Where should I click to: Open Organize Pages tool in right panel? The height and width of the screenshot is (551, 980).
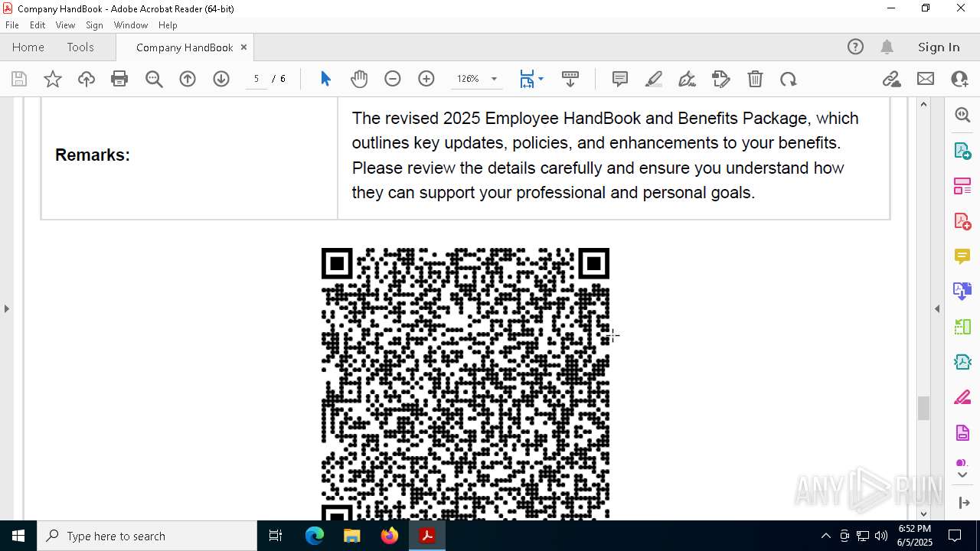click(x=962, y=186)
